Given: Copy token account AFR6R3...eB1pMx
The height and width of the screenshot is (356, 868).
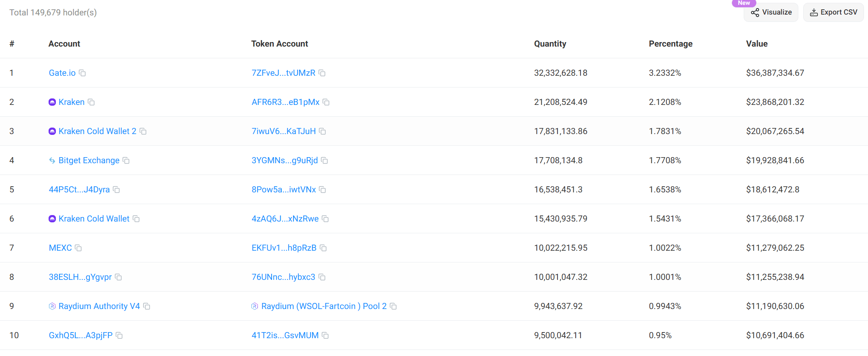Looking at the screenshot, I should (x=326, y=102).
